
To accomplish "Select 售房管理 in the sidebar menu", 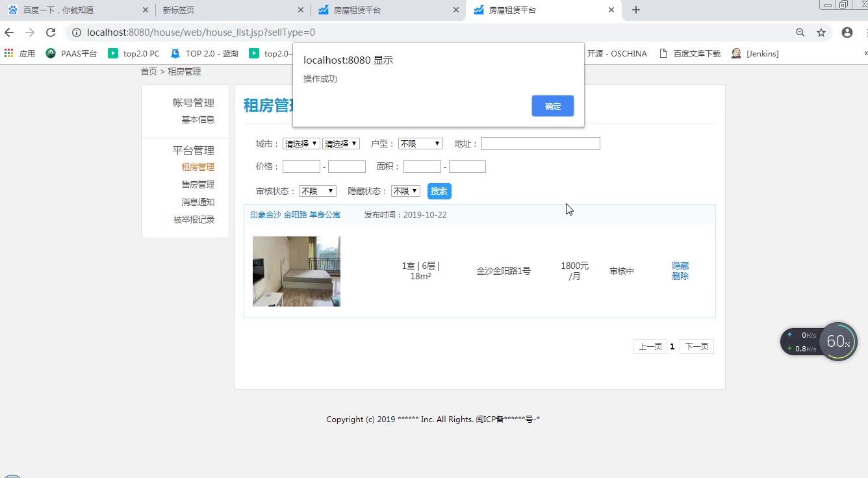I will coord(198,184).
